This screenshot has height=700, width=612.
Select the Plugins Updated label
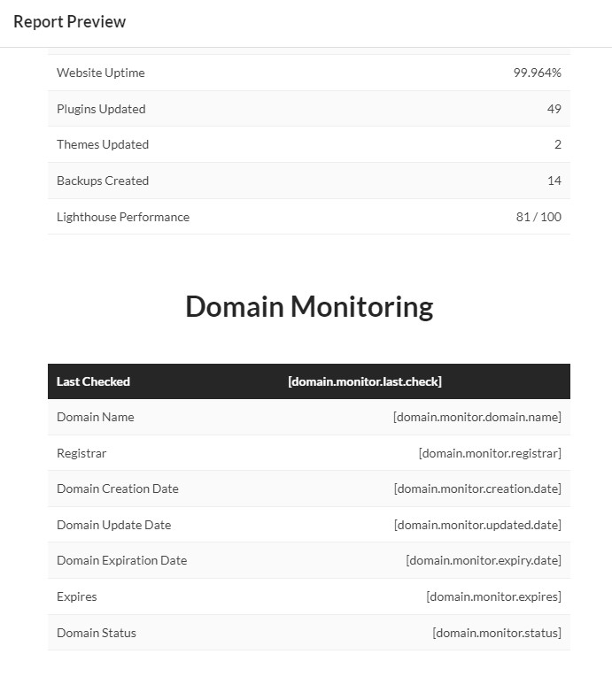tap(101, 109)
